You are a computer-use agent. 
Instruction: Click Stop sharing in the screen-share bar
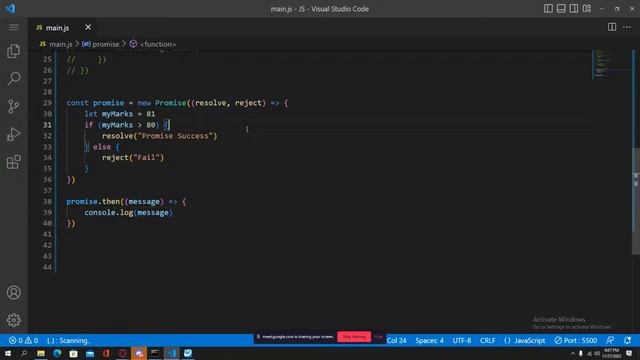click(x=354, y=337)
